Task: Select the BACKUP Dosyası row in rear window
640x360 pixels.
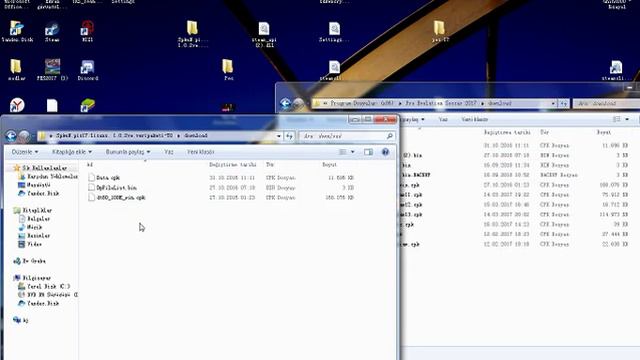Action: pyautogui.click(x=516, y=175)
